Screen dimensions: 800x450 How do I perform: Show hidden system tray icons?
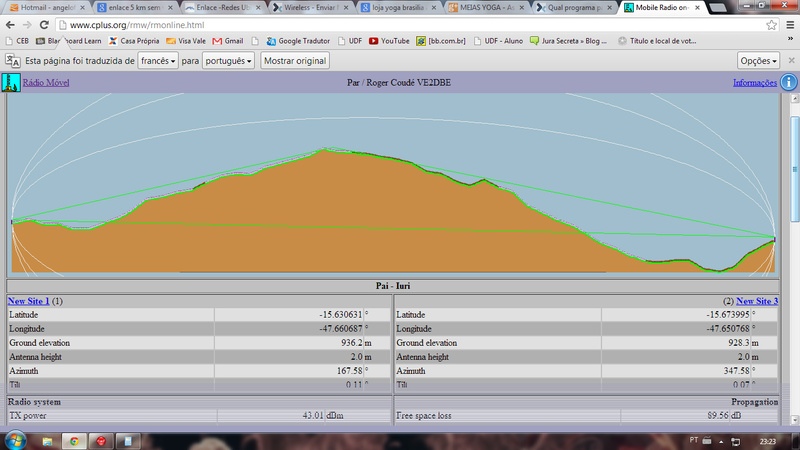pos(721,441)
